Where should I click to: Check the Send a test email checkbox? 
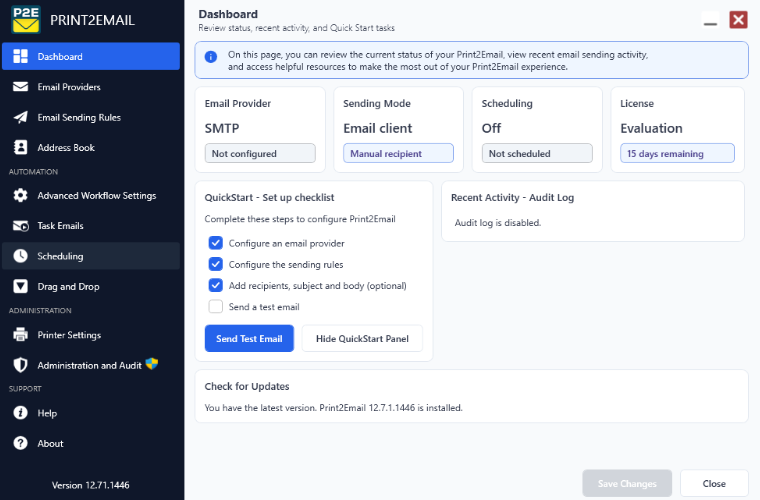216,307
